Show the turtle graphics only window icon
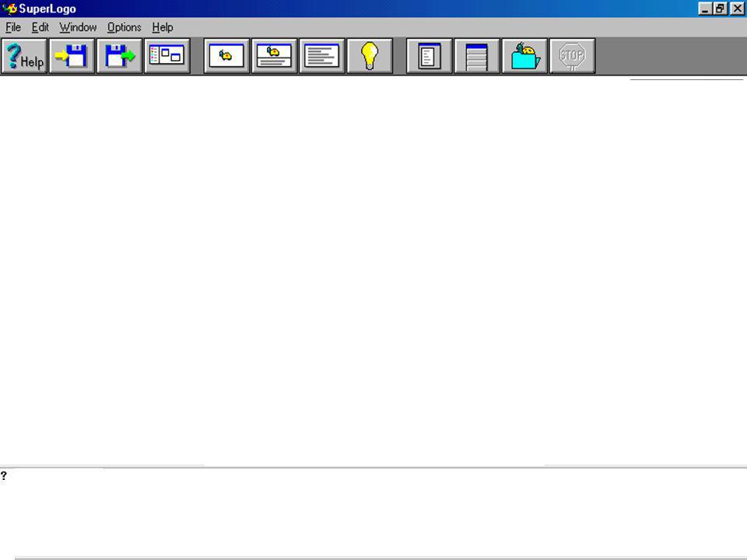 pos(226,56)
